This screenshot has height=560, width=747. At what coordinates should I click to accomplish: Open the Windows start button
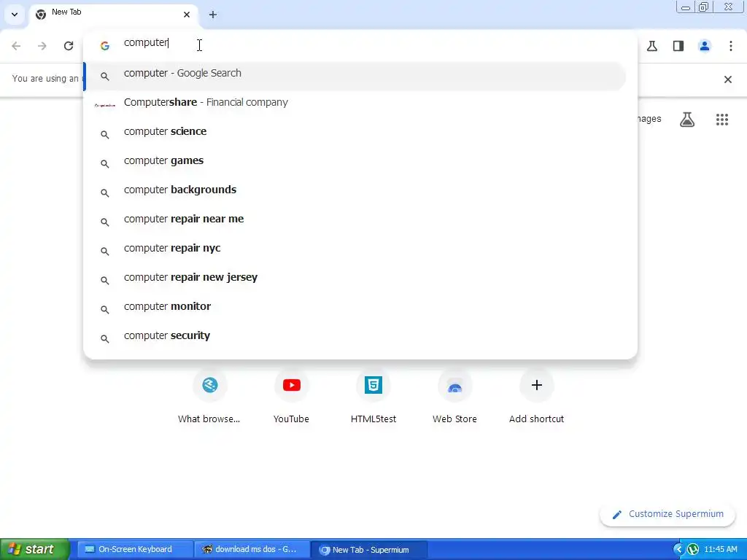click(34, 550)
